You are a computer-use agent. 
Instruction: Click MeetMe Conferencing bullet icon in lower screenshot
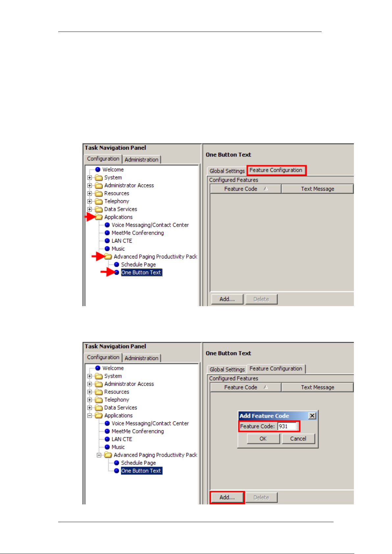(107, 431)
